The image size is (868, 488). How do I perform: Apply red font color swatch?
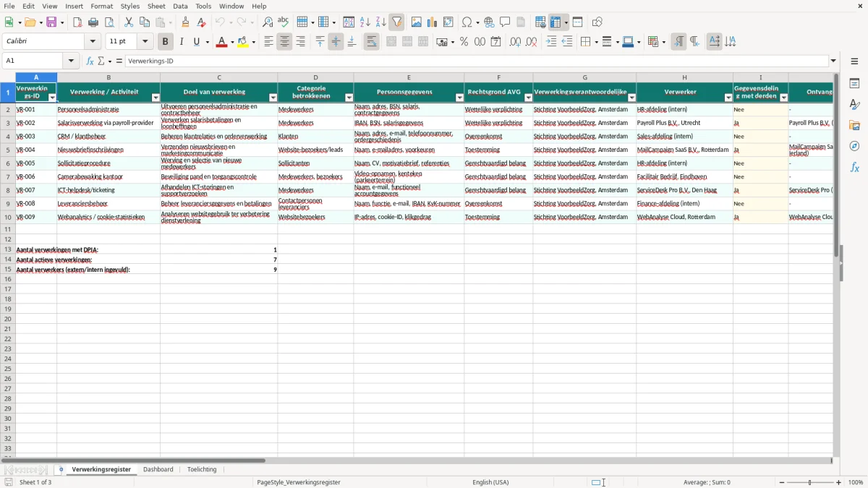[221, 42]
